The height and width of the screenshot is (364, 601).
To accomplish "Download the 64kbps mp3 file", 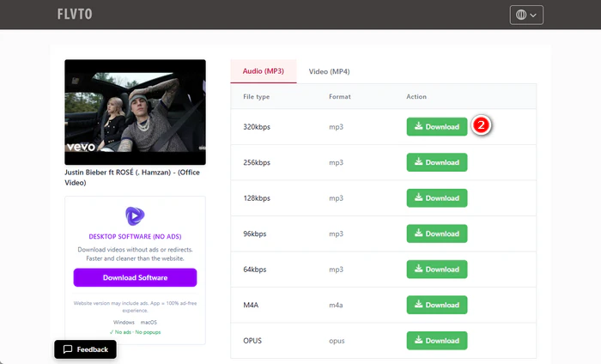I will pos(437,270).
